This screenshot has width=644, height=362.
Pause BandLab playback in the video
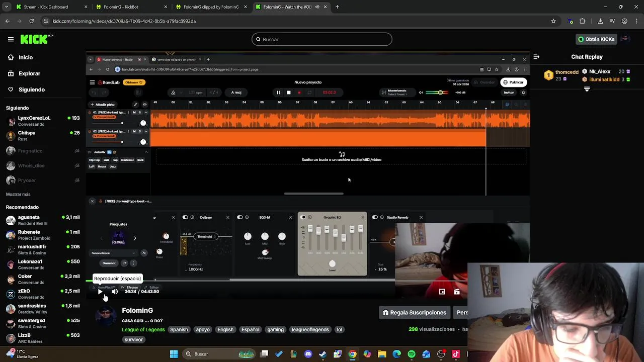point(278,93)
